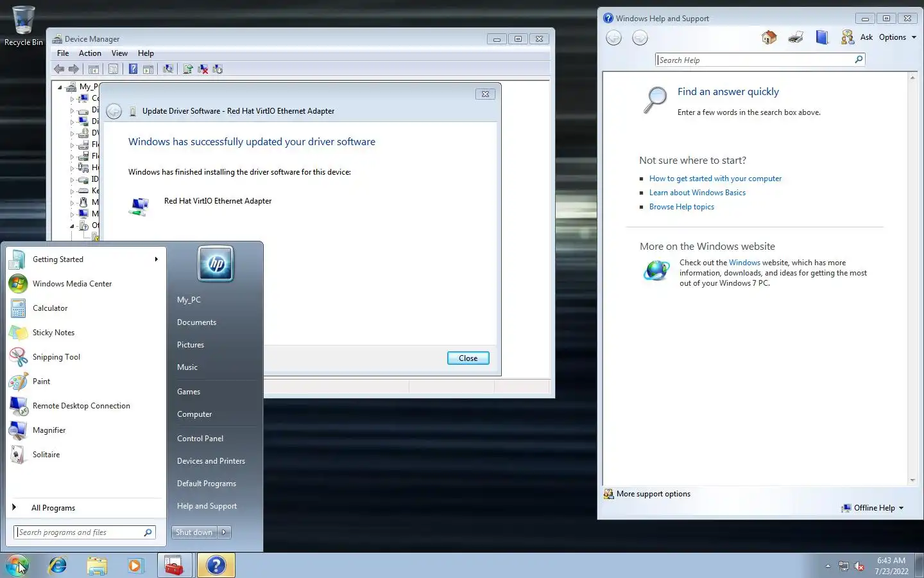Open the 'Browse Help topics' link

coord(681,207)
